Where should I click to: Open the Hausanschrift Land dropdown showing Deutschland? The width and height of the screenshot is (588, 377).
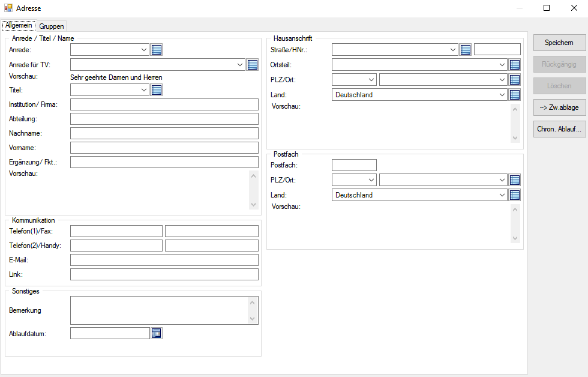pos(502,95)
